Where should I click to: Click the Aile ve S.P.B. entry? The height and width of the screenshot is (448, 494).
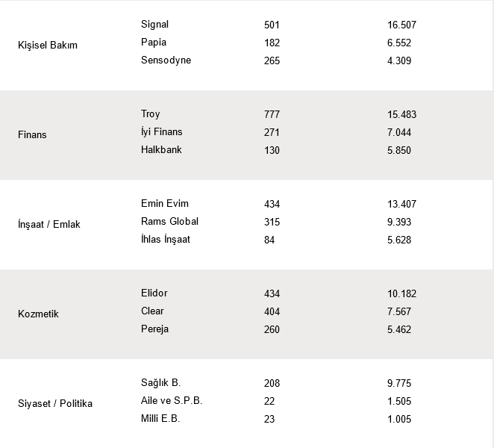pos(172,401)
